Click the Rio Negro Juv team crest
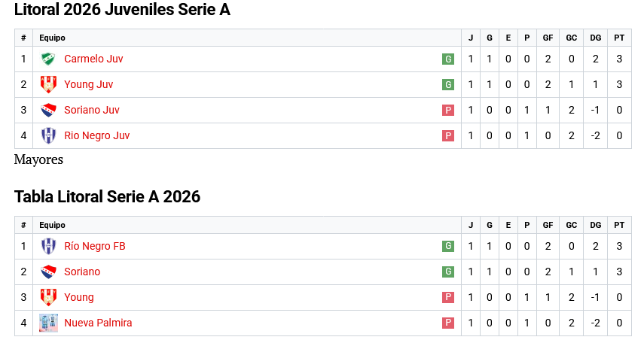 coord(48,135)
